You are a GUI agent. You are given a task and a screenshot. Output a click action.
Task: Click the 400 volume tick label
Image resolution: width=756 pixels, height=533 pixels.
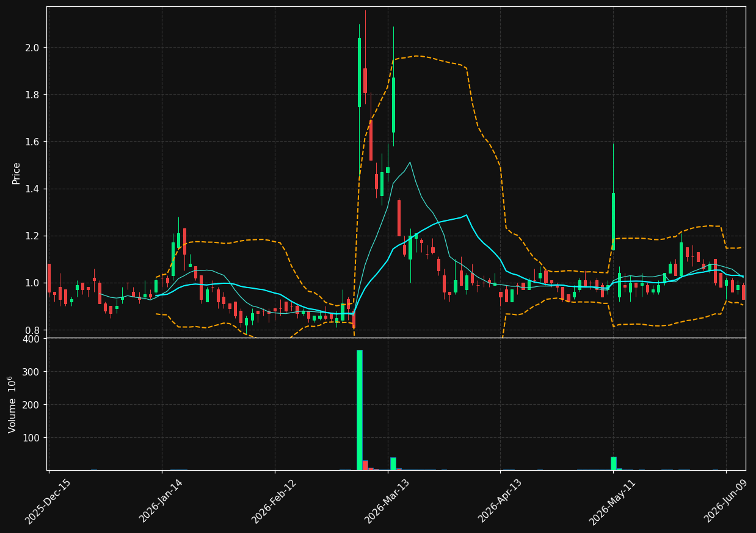click(x=31, y=339)
